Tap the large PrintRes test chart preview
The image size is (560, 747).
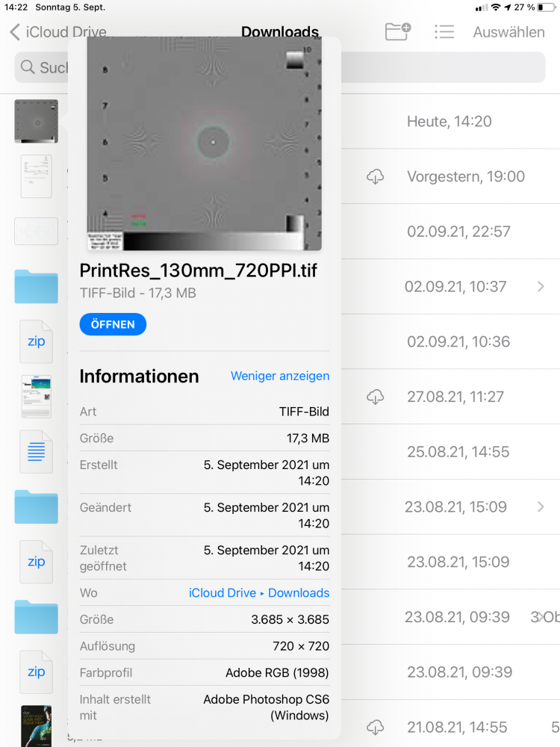pyautogui.click(x=205, y=143)
